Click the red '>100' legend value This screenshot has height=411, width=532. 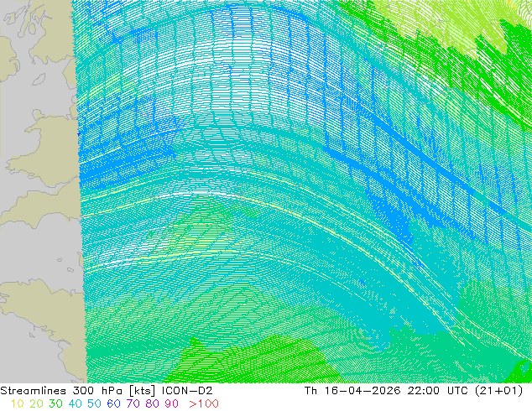point(204,403)
